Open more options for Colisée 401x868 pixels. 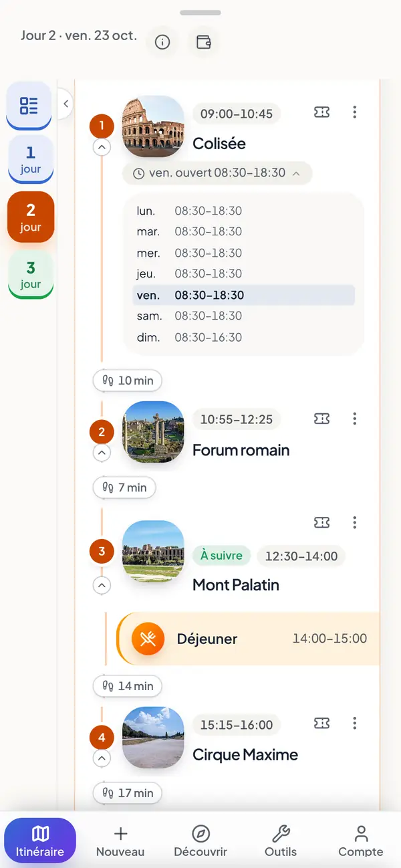coord(355,112)
